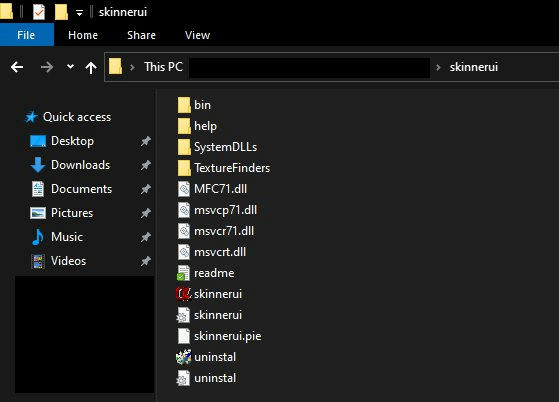Select the MFC71.dll file icon
This screenshot has height=402, width=559.
point(184,189)
